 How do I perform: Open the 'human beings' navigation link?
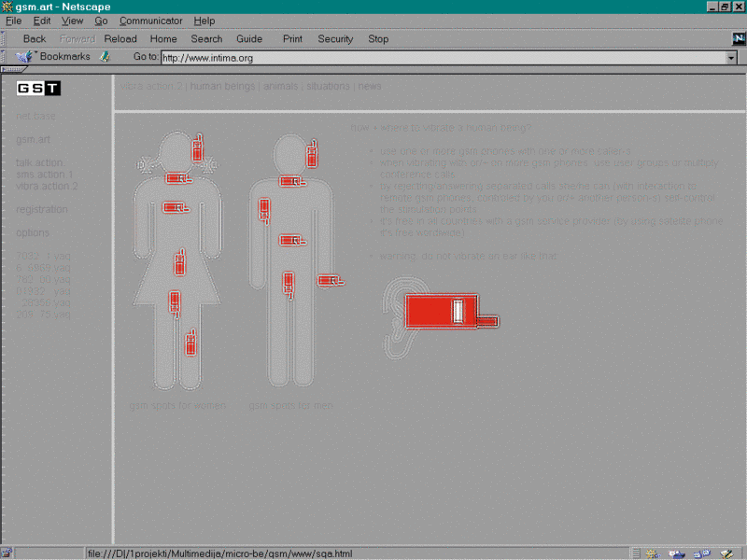coord(223,86)
